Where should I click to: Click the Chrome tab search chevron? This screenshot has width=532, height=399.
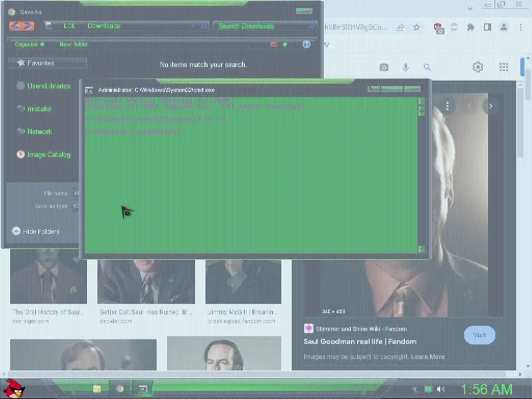click(470, 8)
